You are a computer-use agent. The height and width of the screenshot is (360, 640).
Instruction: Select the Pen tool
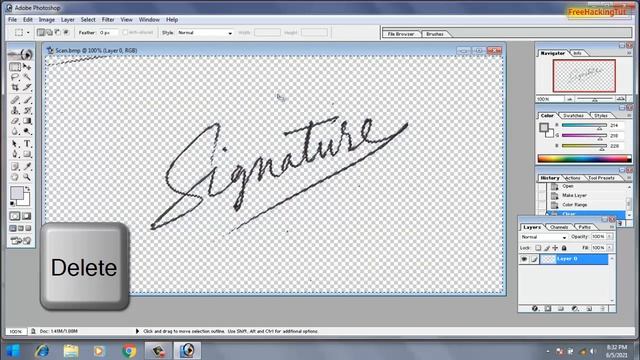coord(15,154)
